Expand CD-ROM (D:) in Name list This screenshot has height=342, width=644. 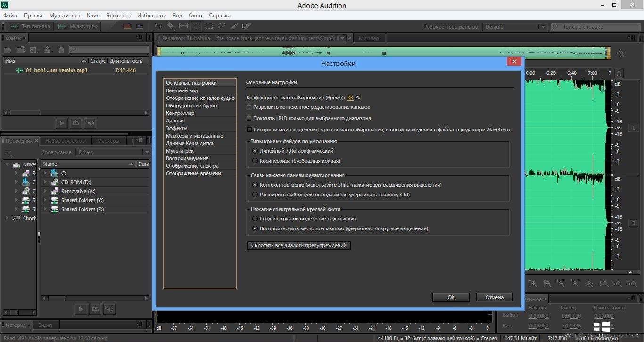pyautogui.click(x=46, y=182)
